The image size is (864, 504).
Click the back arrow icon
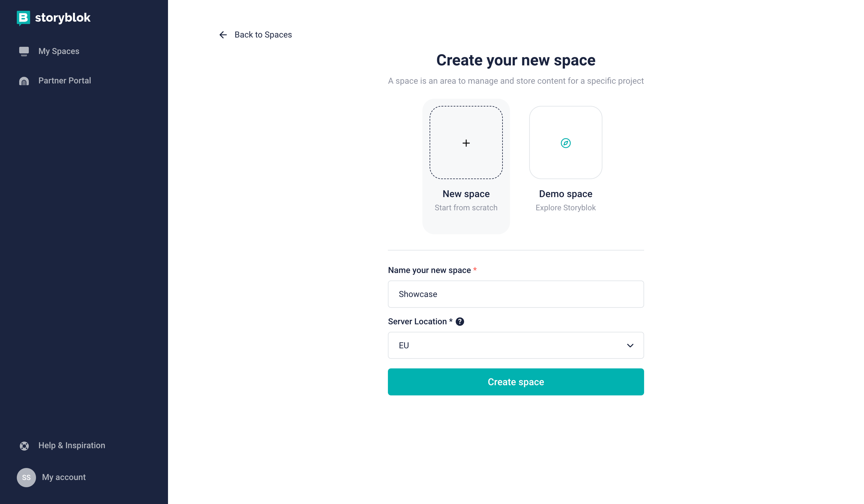(x=223, y=35)
